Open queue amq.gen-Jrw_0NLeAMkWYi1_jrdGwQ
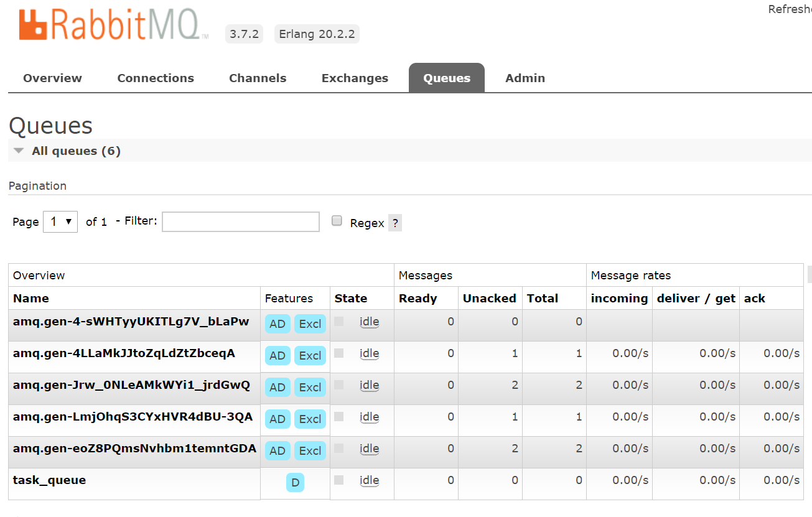The width and height of the screenshot is (812, 517). point(131,385)
